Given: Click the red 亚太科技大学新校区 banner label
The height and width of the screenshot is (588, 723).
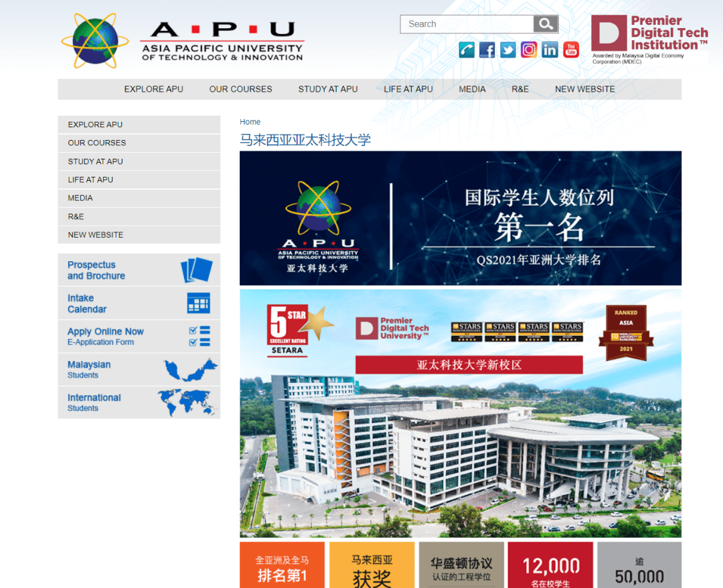Looking at the screenshot, I should (469, 365).
